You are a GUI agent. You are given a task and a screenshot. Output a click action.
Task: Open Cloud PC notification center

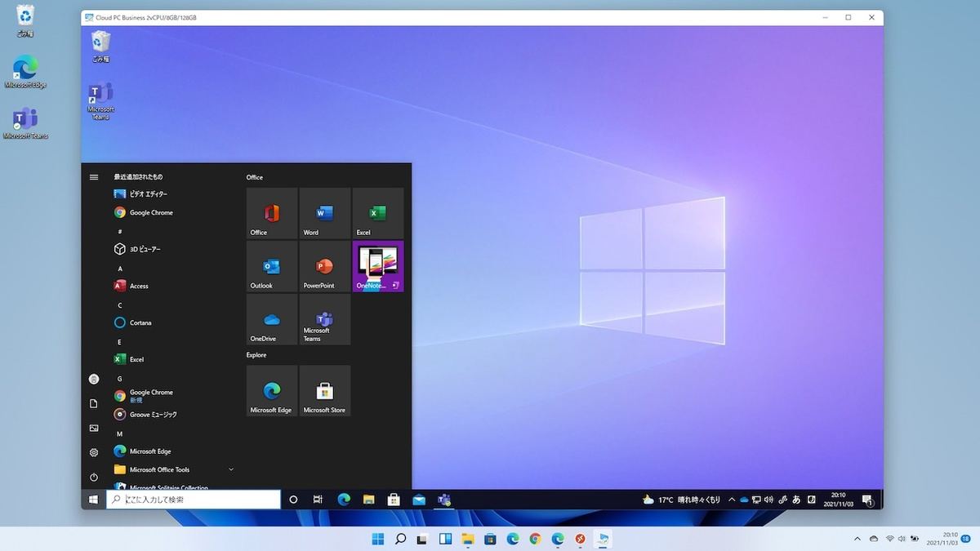coord(867,500)
